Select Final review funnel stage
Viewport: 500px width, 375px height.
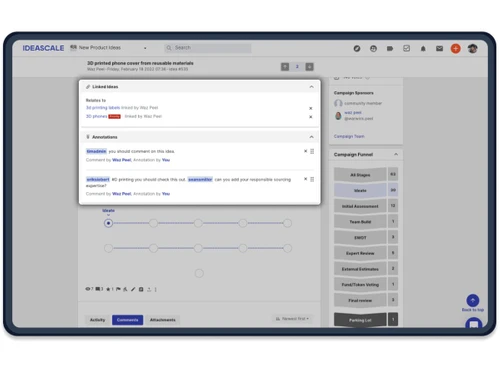pyautogui.click(x=360, y=300)
